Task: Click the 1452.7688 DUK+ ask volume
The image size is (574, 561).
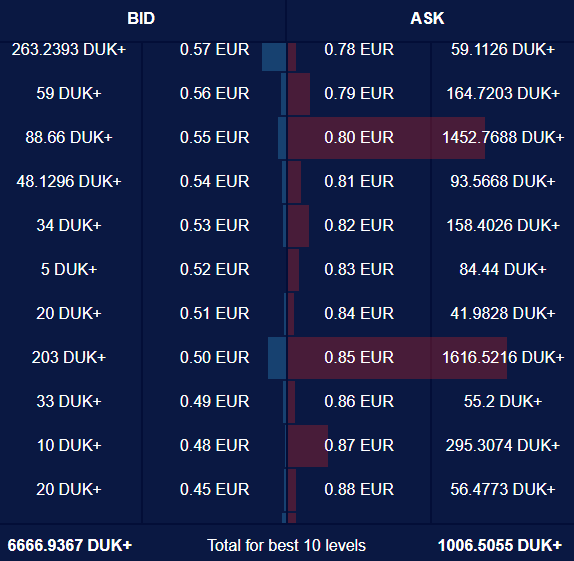Action: [x=503, y=138]
